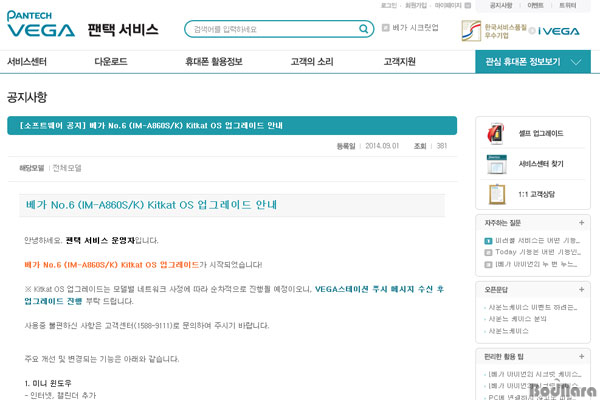Image resolution: width=600 pixels, height=400 pixels.
Task: Open the 휴대폰 활용정보 menu
Action: point(214,62)
